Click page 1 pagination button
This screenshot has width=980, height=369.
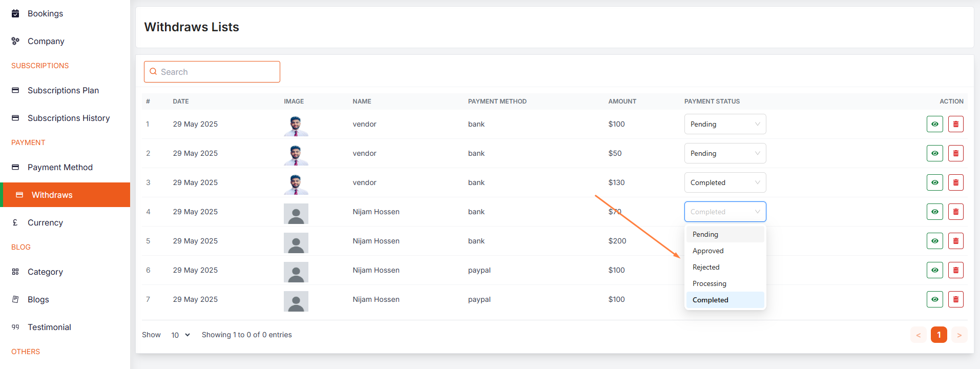click(939, 335)
